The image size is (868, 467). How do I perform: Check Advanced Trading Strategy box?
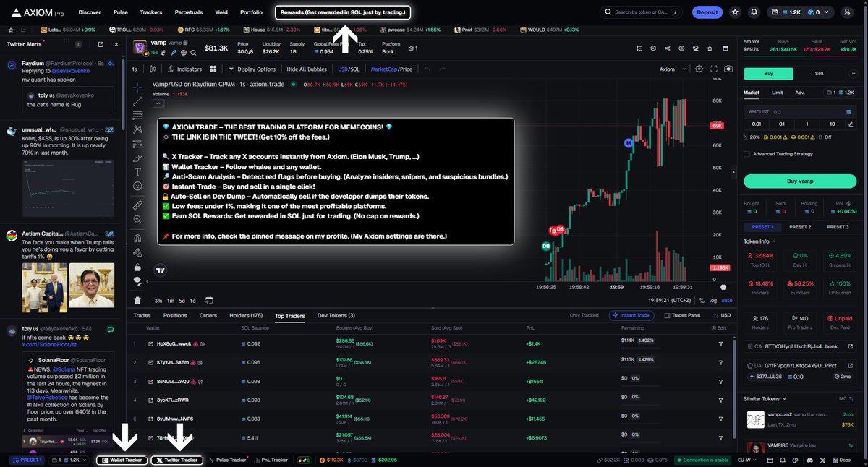click(747, 153)
